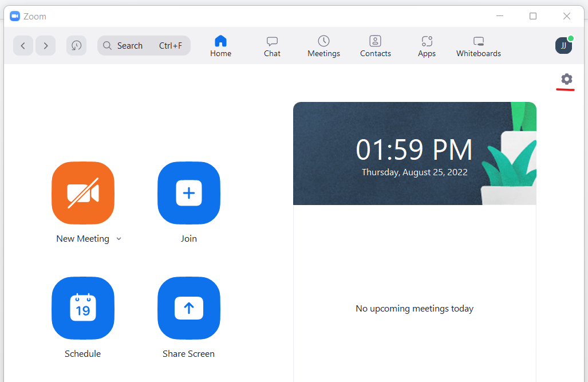Close the Zoom window
Screen dimensions: 588x382
567,16
